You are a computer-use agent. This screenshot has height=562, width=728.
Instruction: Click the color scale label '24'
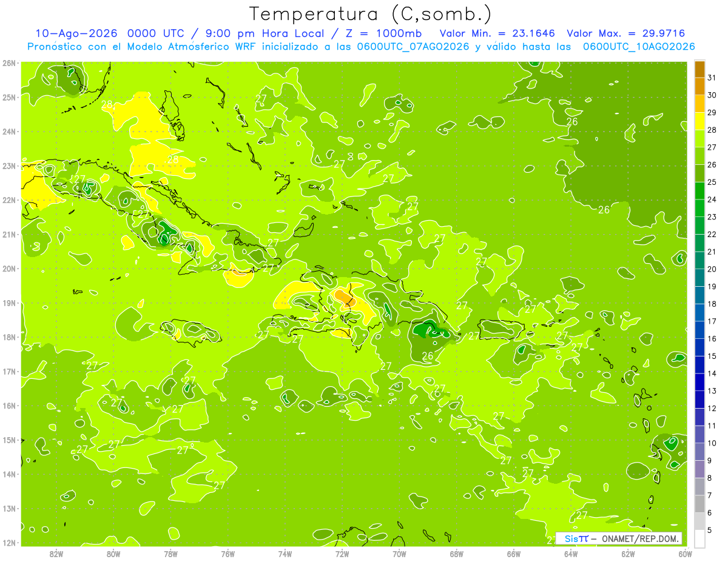[x=712, y=199]
